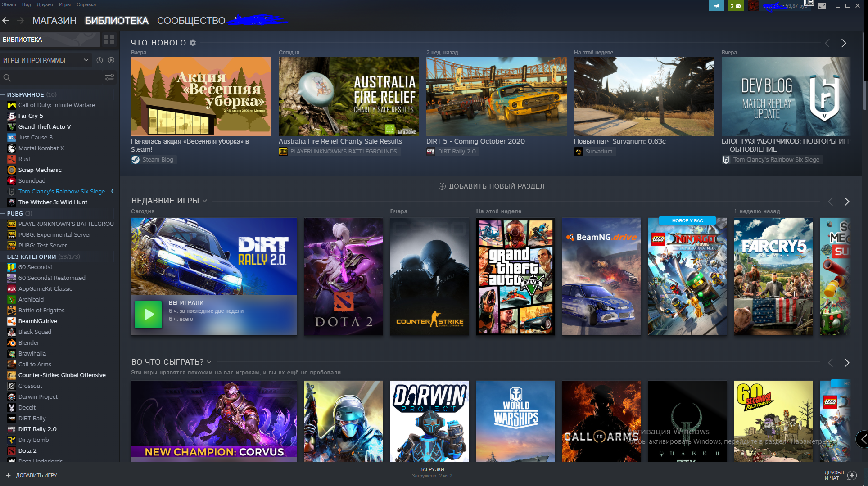This screenshot has width=868, height=486.
Task: Open the Grand Theft Auto V game cover
Action: pos(515,277)
